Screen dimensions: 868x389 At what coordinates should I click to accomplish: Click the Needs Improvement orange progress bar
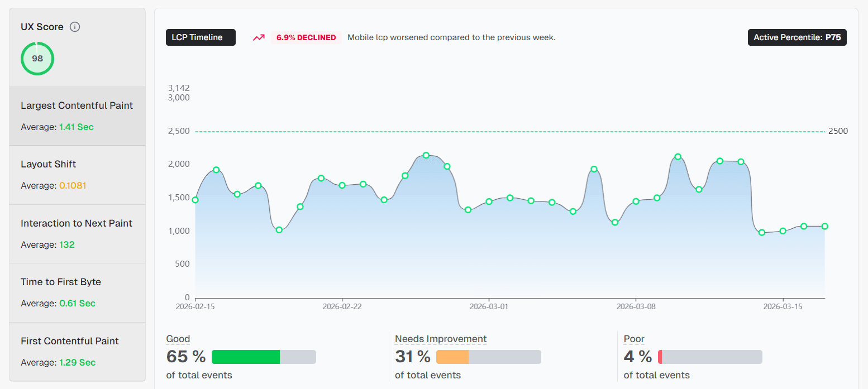coord(452,357)
